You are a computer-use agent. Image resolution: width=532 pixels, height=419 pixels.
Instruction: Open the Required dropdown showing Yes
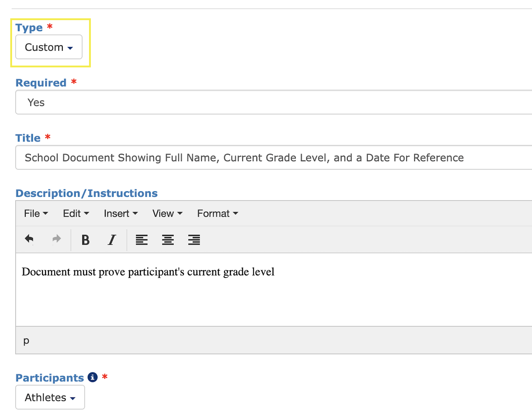click(x=273, y=103)
